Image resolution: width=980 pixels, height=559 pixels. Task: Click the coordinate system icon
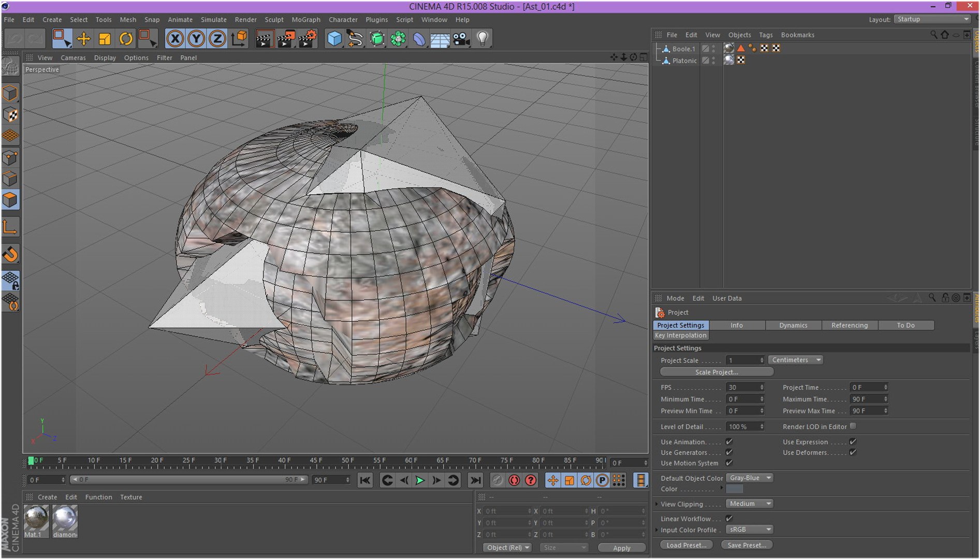(x=239, y=39)
